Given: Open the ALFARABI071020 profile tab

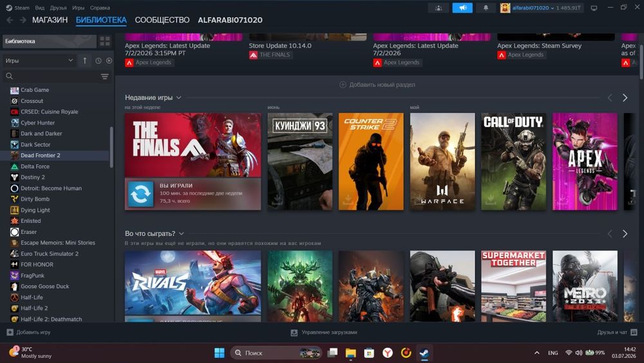Looking at the screenshot, I should 230,20.
